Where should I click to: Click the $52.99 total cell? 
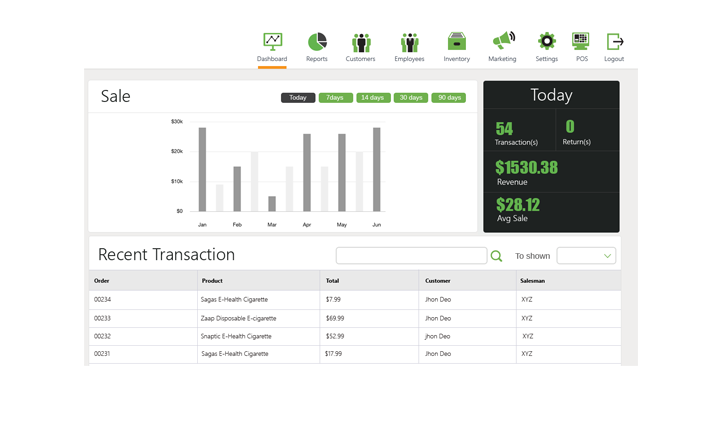(x=335, y=336)
